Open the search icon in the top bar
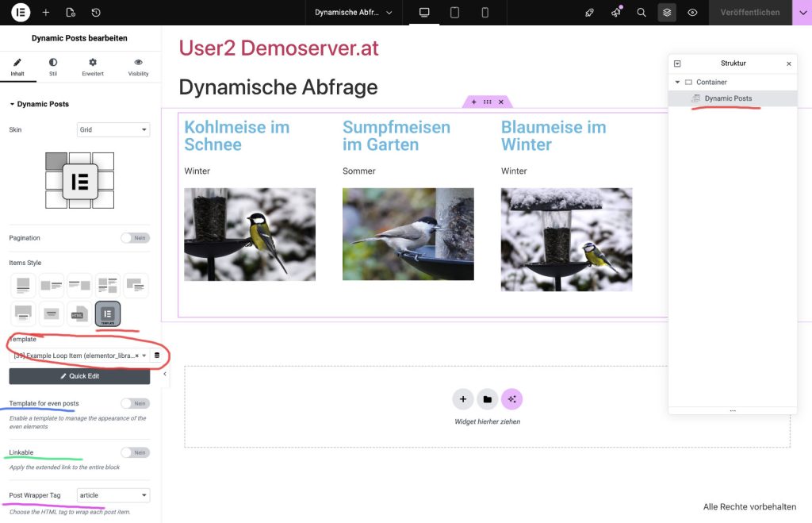Screen dimensions: 812x523 click(642, 12)
